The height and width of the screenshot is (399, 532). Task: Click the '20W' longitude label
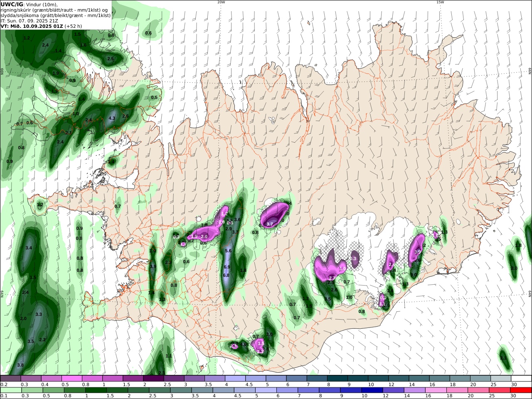221,2
